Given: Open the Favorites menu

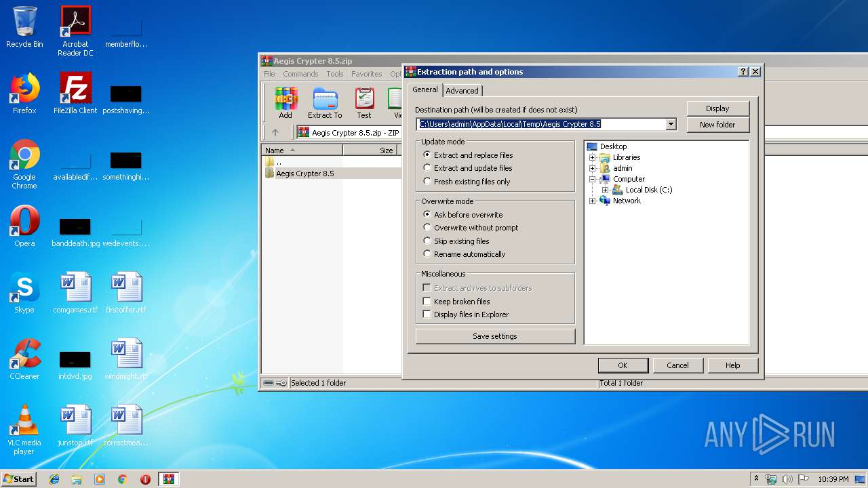Looking at the screenshot, I should [367, 74].
